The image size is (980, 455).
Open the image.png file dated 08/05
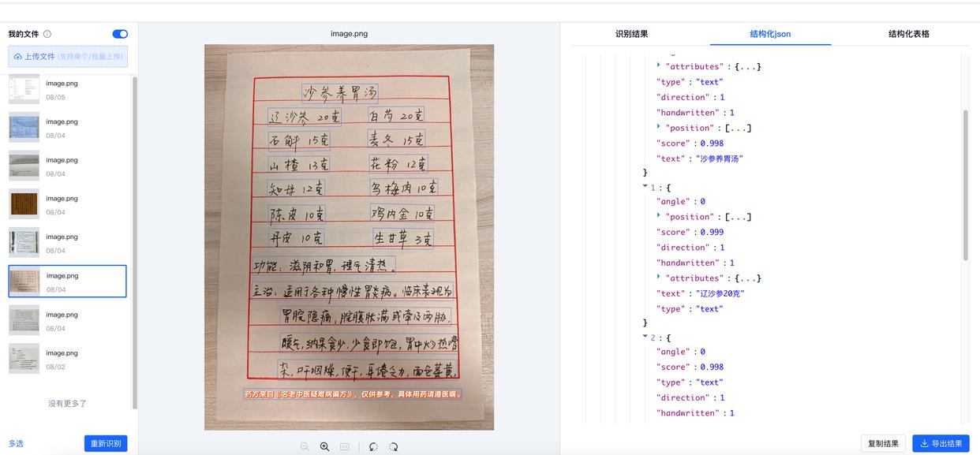coord(68,90)
